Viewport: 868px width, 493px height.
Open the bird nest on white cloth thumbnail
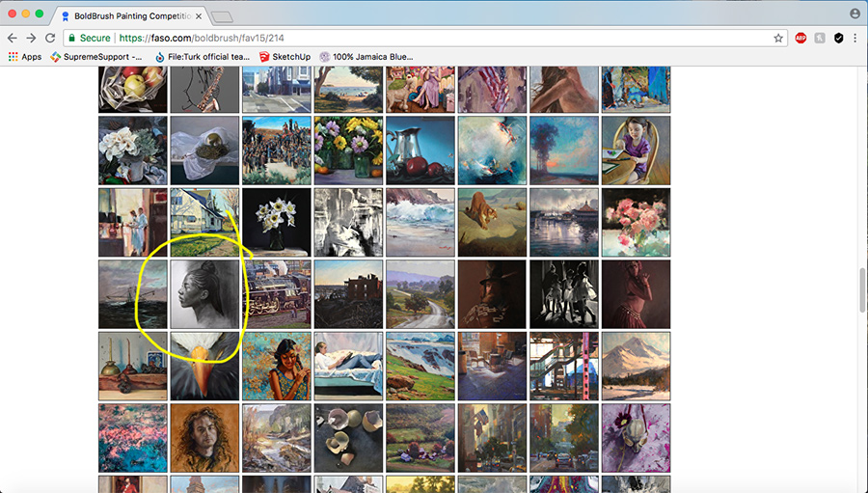[x=204, y=151]
